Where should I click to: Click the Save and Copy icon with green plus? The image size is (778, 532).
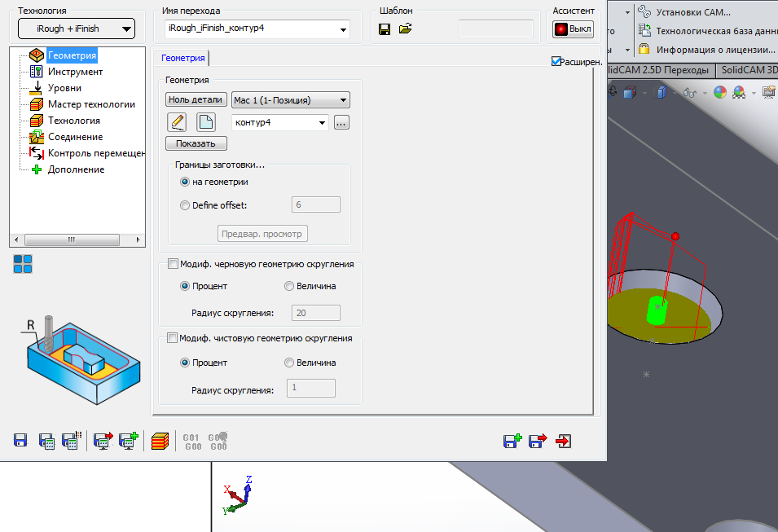click(x=512, y=441)
